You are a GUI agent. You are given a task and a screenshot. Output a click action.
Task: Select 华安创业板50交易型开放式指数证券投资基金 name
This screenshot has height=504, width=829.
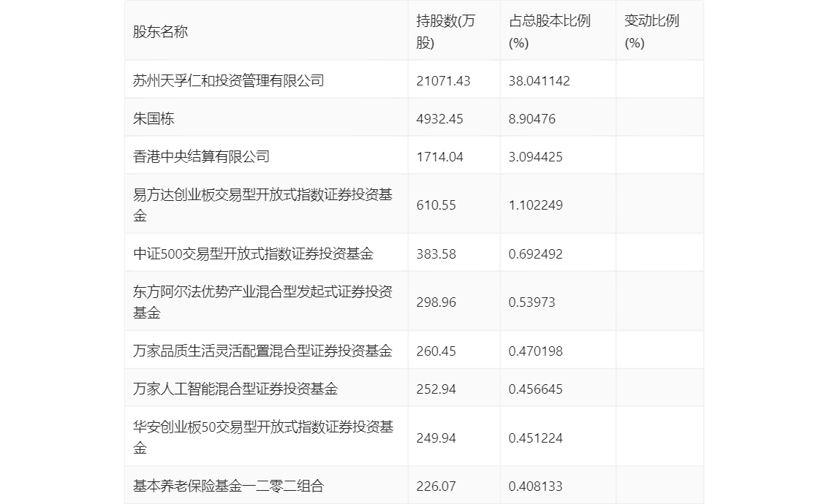263,438
